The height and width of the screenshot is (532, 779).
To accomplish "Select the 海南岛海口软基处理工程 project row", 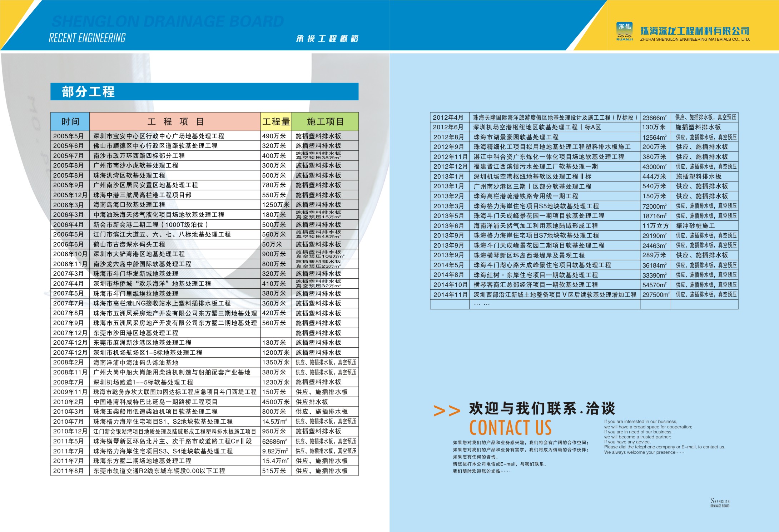I will coord(129,205).
